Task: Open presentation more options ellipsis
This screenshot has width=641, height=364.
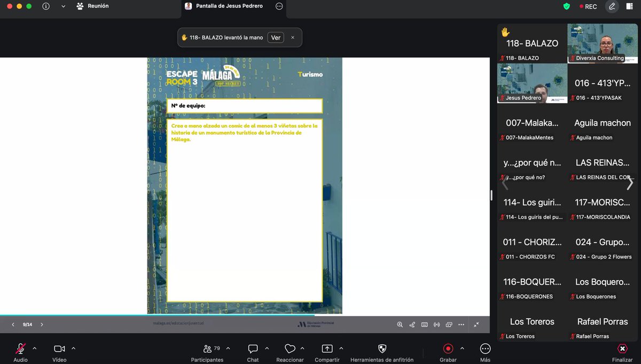Action: 462,325
